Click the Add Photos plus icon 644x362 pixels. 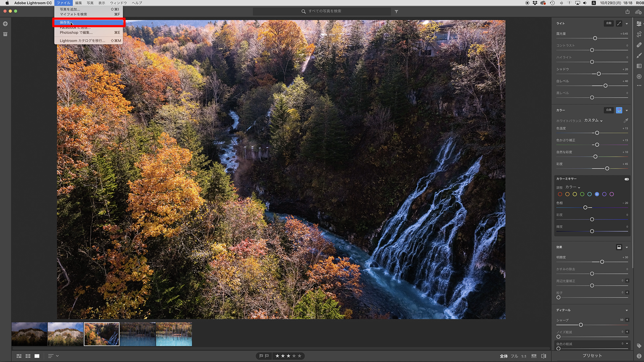(5, 24)
